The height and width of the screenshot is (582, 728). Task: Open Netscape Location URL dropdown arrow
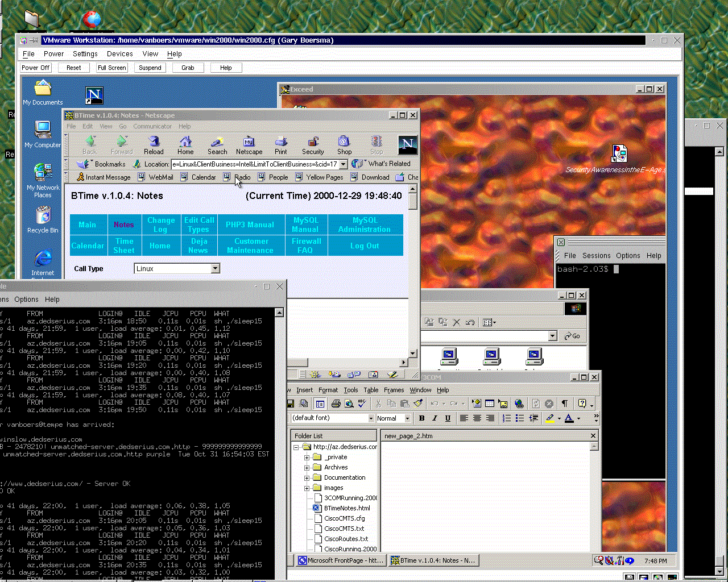pos(344,164)
